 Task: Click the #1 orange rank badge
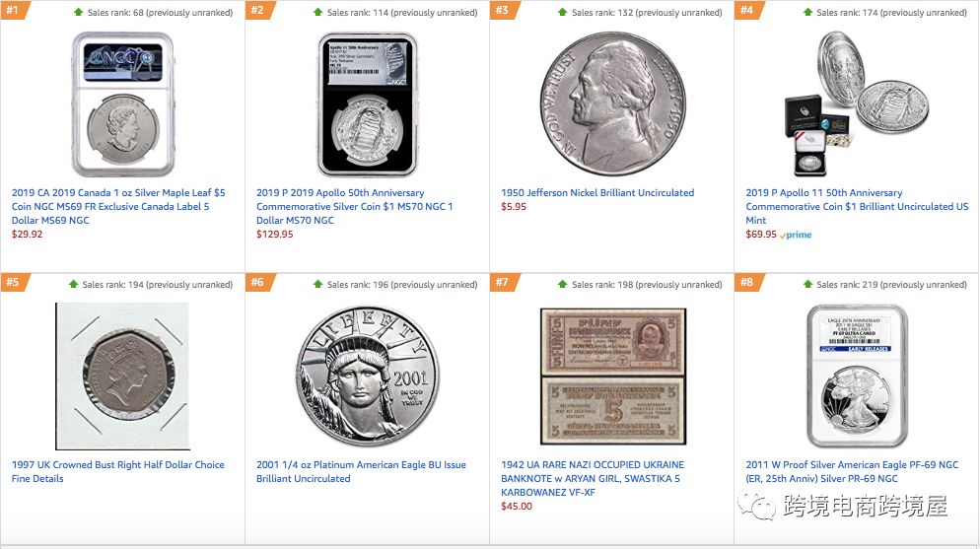(x=14, y=10)
